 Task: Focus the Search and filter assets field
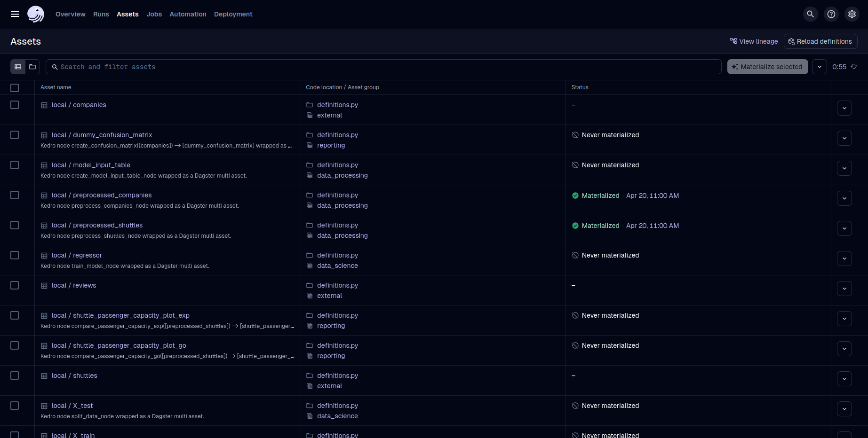[383, 67]
